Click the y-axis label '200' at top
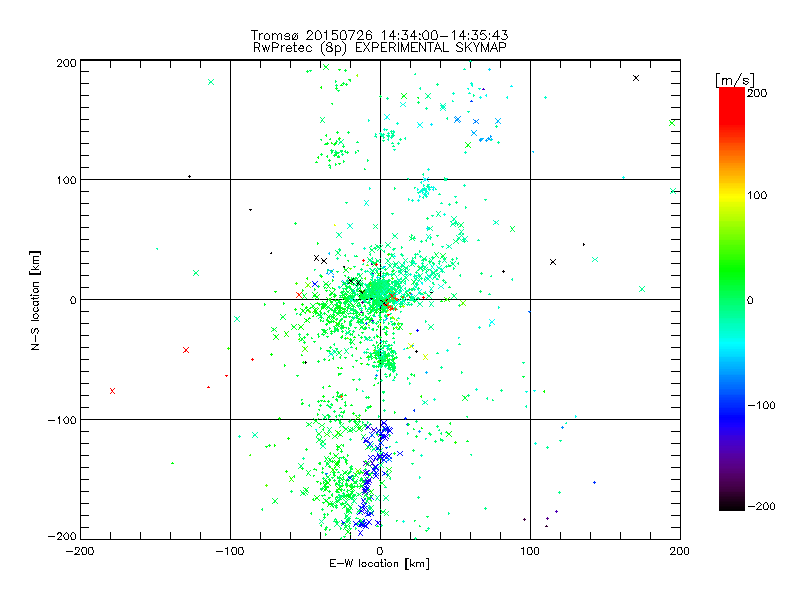The height and width of the screenshot is (600, 800). click(66, 63)
